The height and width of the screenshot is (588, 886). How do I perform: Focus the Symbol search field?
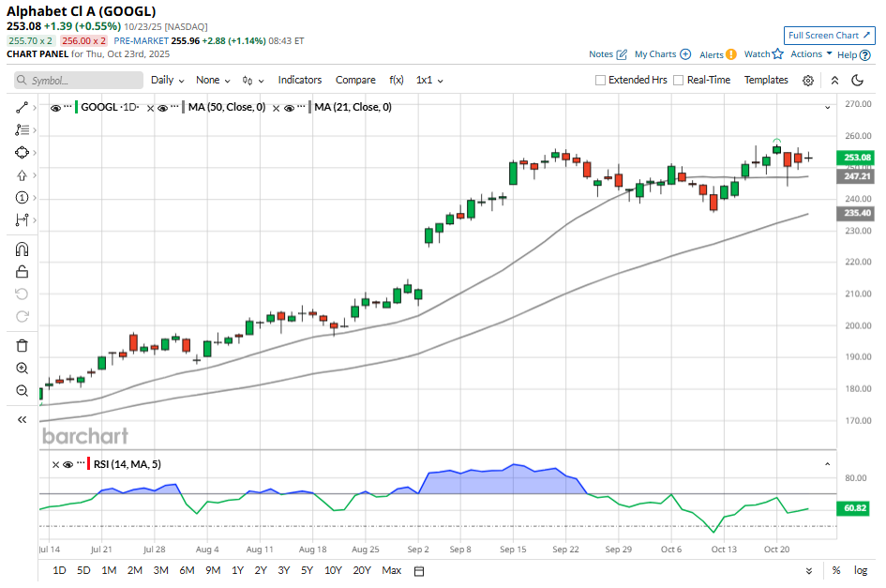point(79,81)
